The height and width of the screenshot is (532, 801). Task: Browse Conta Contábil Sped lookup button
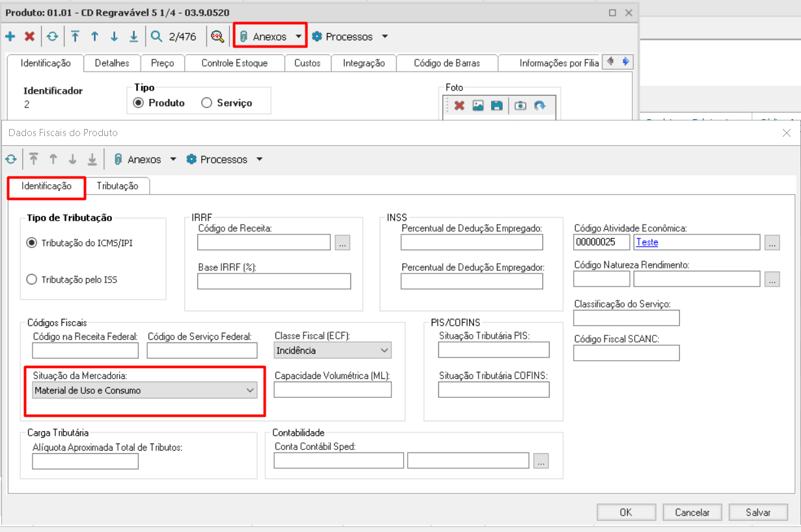(541, 460)
